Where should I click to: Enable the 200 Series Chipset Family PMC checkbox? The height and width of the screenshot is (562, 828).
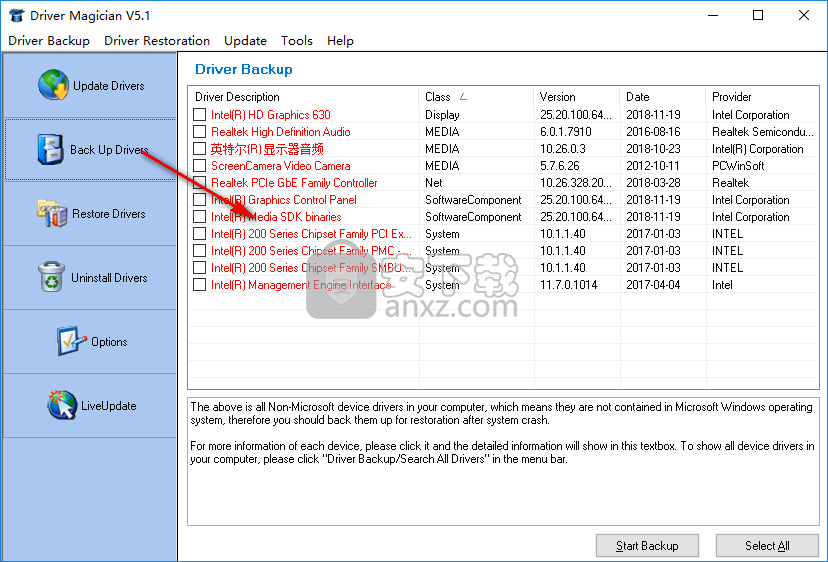pos(200,250)
